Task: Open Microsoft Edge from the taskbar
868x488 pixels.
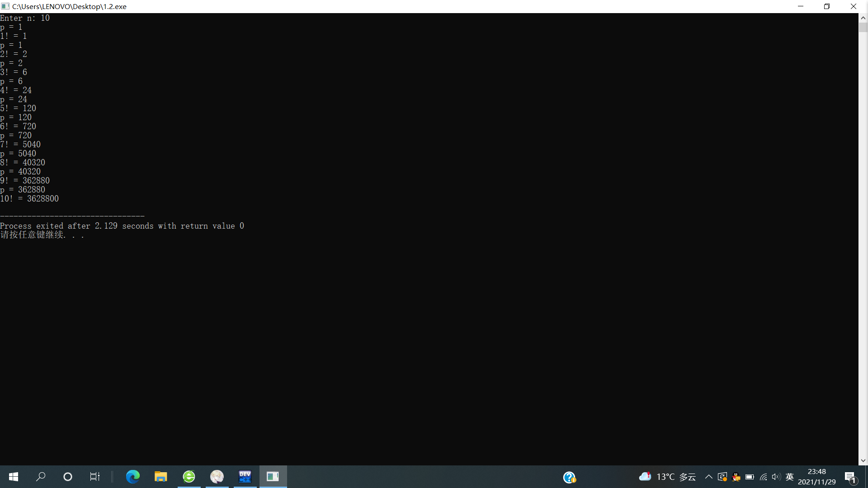Action: [132, 477]
